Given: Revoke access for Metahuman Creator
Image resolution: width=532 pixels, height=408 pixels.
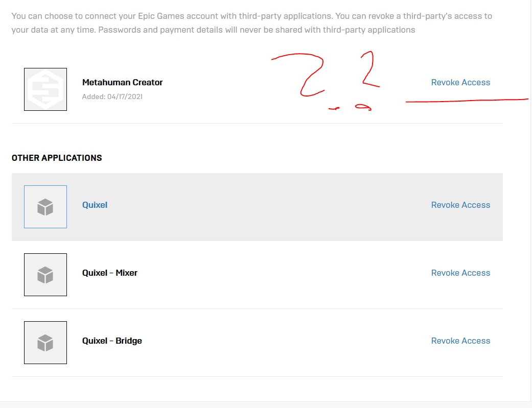Looking at the screenshot, I should click(x=460, y=82).
